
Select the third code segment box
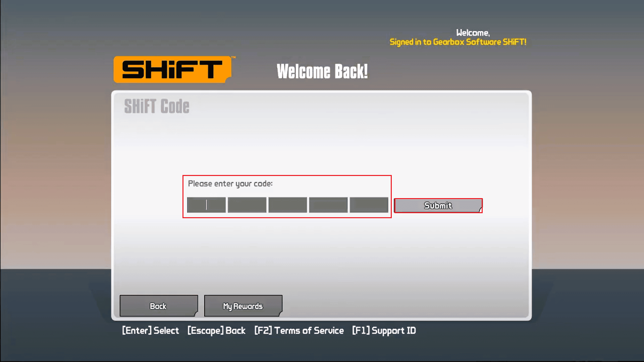point(287,205)
